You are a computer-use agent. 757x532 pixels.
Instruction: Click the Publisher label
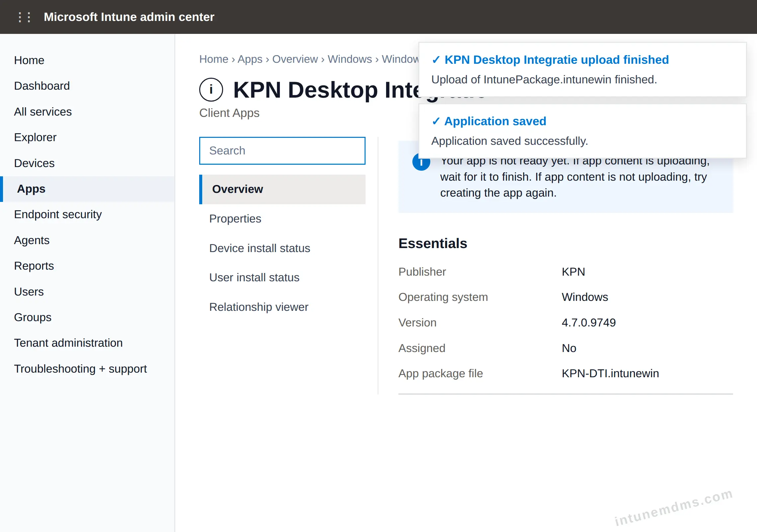422,272
